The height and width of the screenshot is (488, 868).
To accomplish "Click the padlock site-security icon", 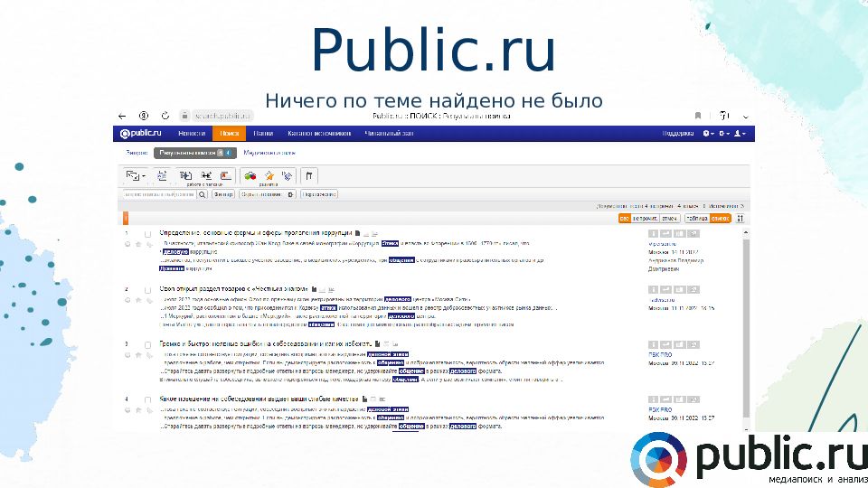I will pos(184,116).
